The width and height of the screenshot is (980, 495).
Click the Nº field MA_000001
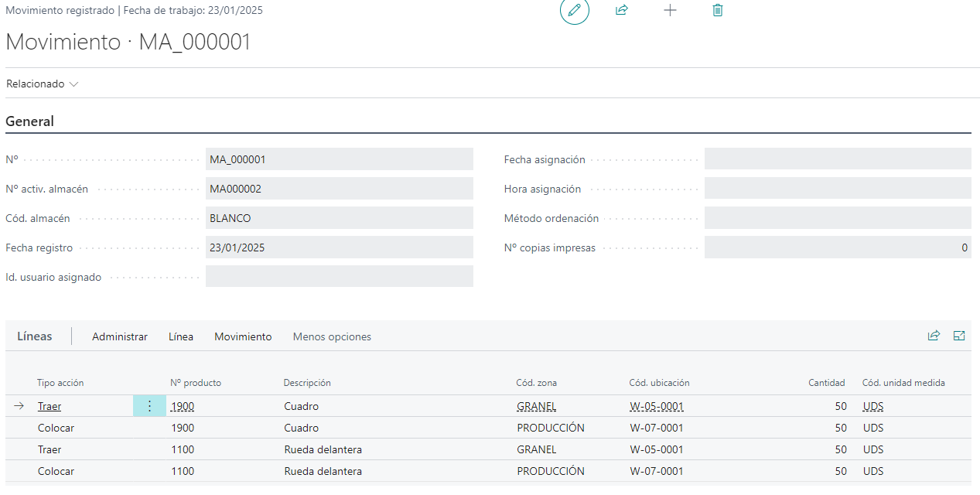coord(340,159)
